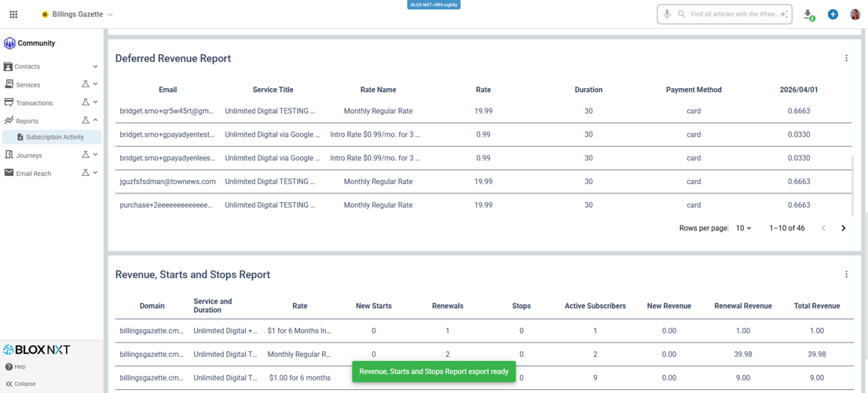Click the beta flask icon beside Journeys
Viewport: 868px width, 393px height.
coord(86,155)
